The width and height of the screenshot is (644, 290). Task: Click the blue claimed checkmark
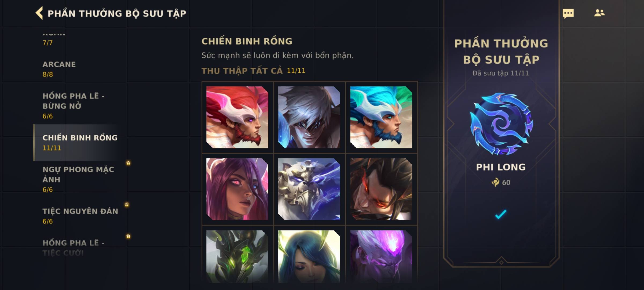pyautogui.click(x=501, y=214)
